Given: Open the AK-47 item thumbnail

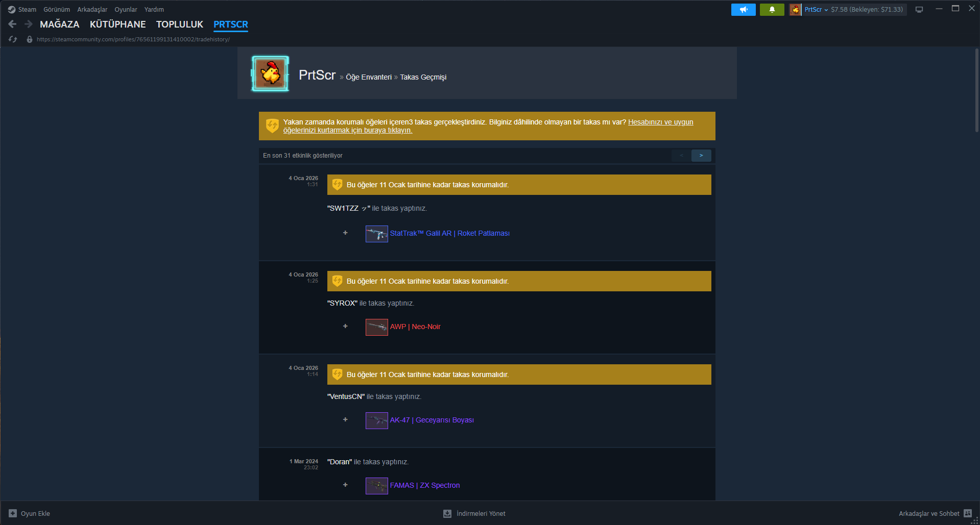Looking at the screenshot, I should [377, 420].
